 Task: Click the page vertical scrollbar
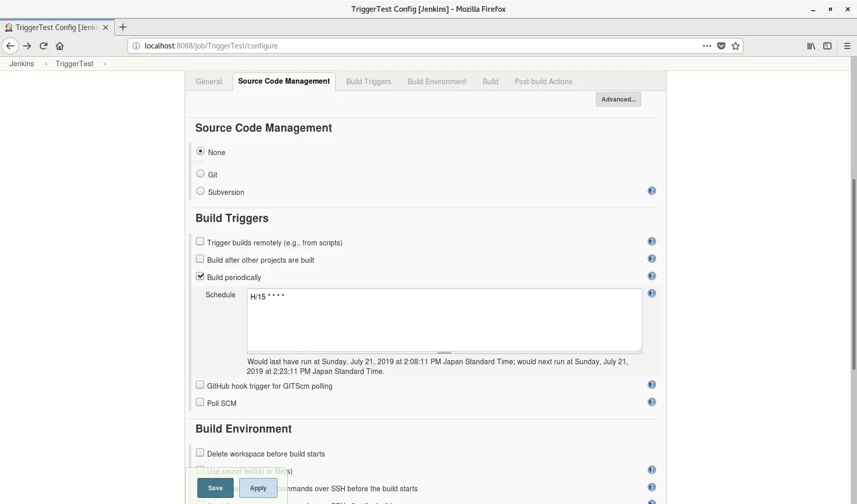(x=853, y=274)
